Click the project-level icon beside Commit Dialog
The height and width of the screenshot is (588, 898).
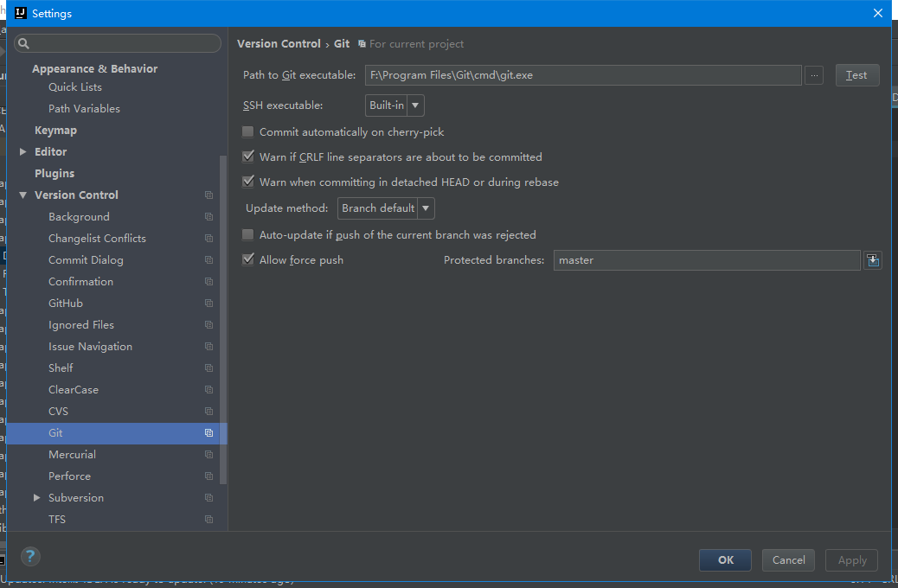(209, 260)
